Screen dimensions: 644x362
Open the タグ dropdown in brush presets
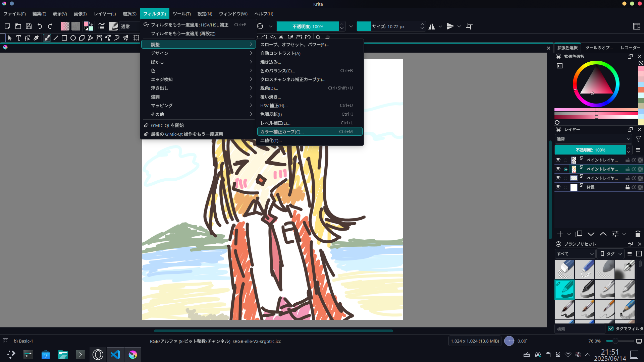[x=611, y=254]
